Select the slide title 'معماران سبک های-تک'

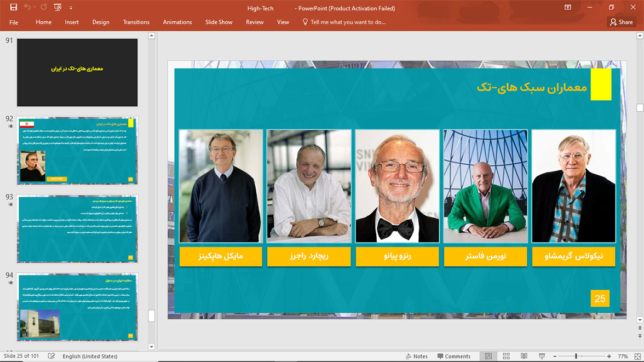531,88
